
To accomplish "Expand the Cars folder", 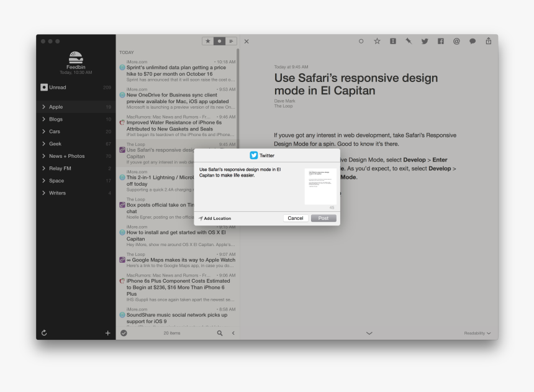I will 43,131.
